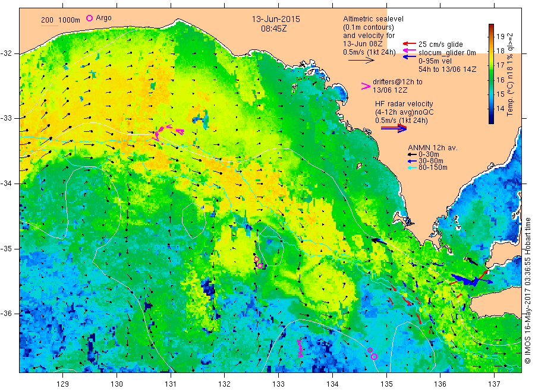Click longitude axis label 129
This screenshot has height=392, width=535.
tap(63, 384)
